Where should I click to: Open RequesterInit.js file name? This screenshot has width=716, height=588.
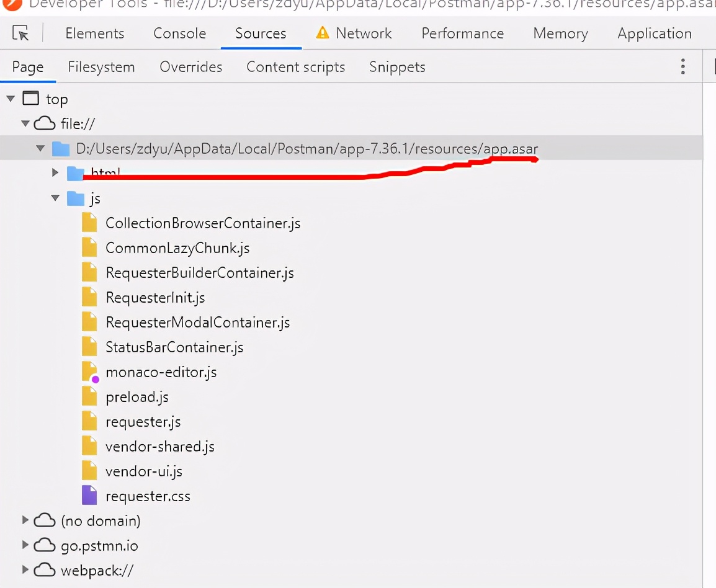click(x=155, y=298)
